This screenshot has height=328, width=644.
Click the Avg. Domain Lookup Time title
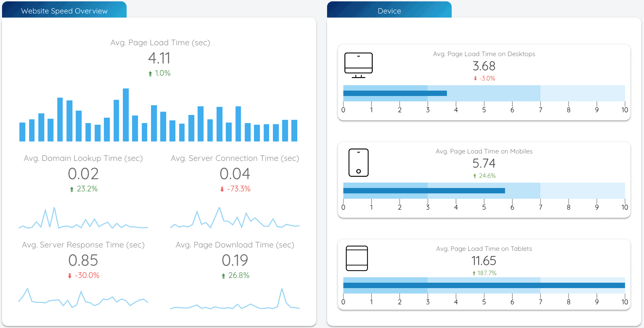83,158
